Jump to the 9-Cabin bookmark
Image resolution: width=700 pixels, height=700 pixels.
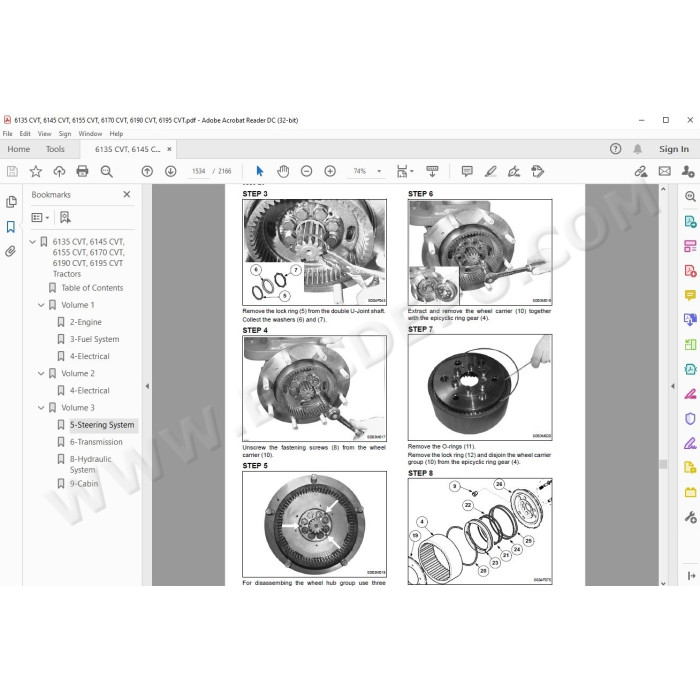(84, 483)
